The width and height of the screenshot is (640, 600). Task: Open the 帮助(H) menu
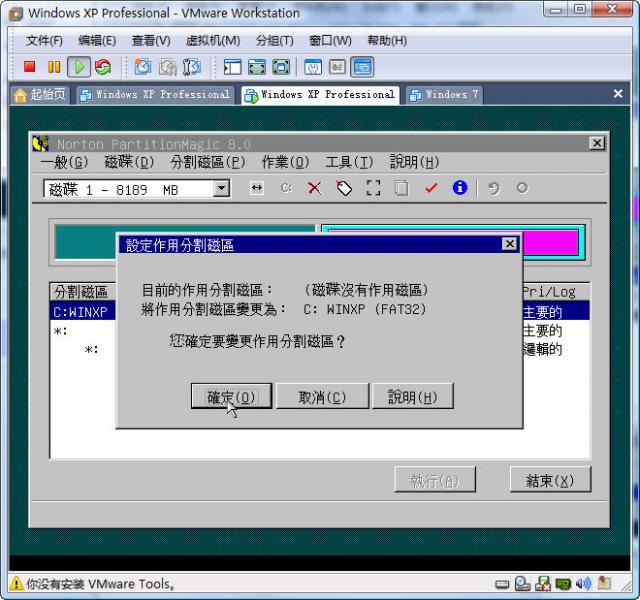point(387,41)
